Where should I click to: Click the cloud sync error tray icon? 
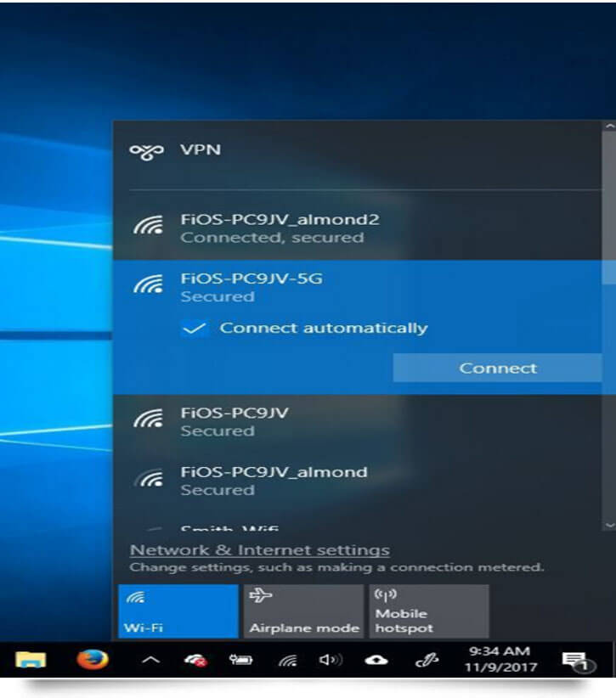pos(195,660)
